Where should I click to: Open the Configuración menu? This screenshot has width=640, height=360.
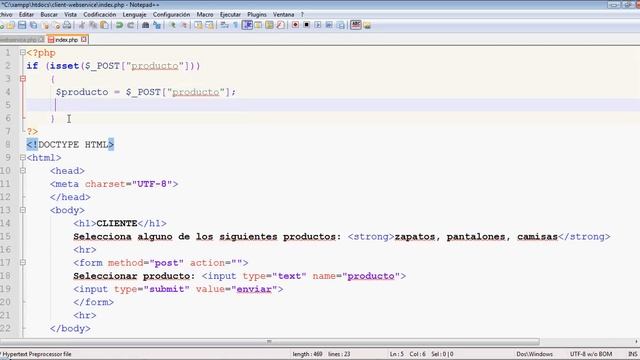pyautogui.click(x=171, y=14)
